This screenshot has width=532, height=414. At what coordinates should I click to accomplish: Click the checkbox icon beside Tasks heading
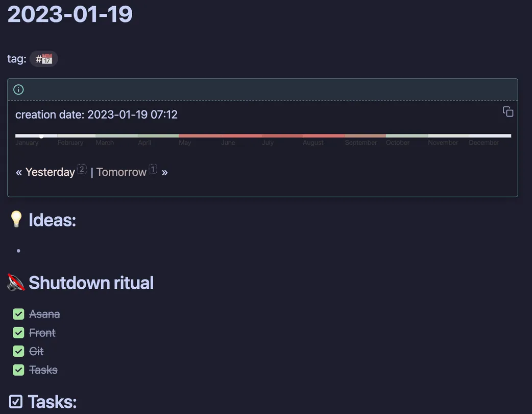[16, 402]
